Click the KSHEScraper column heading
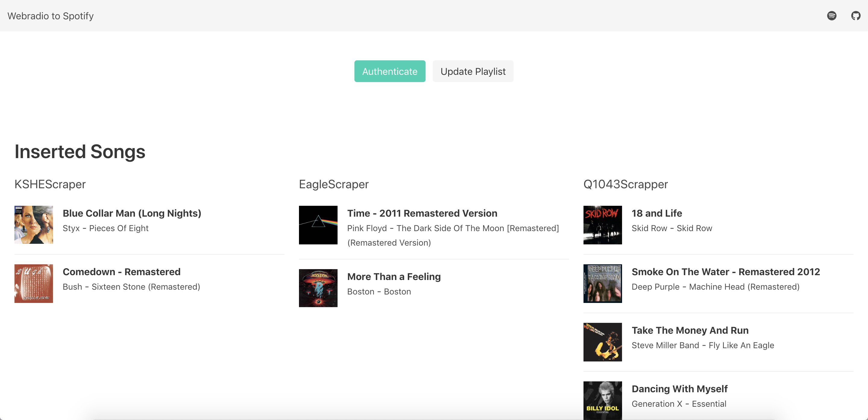 (50, 184)
